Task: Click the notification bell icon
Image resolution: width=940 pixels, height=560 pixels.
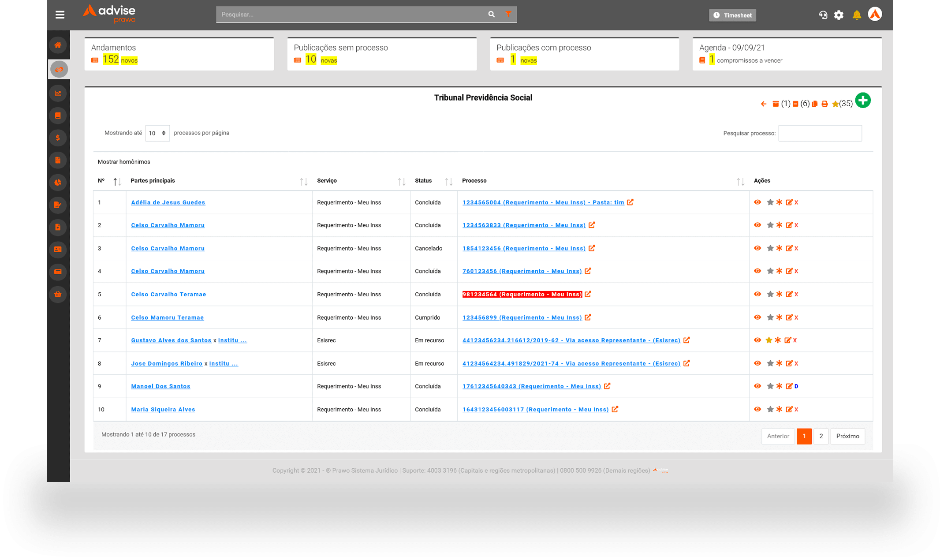Action: click(x=857, y=15)
